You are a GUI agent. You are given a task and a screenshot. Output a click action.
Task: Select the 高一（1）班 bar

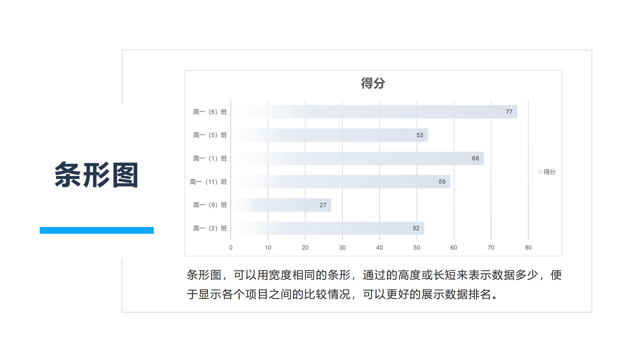357,158
